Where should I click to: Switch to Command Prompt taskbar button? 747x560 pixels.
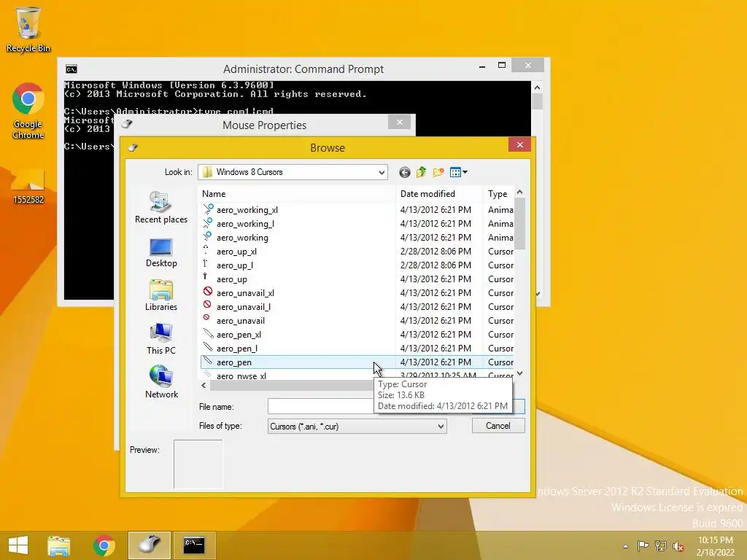[194, 545]
